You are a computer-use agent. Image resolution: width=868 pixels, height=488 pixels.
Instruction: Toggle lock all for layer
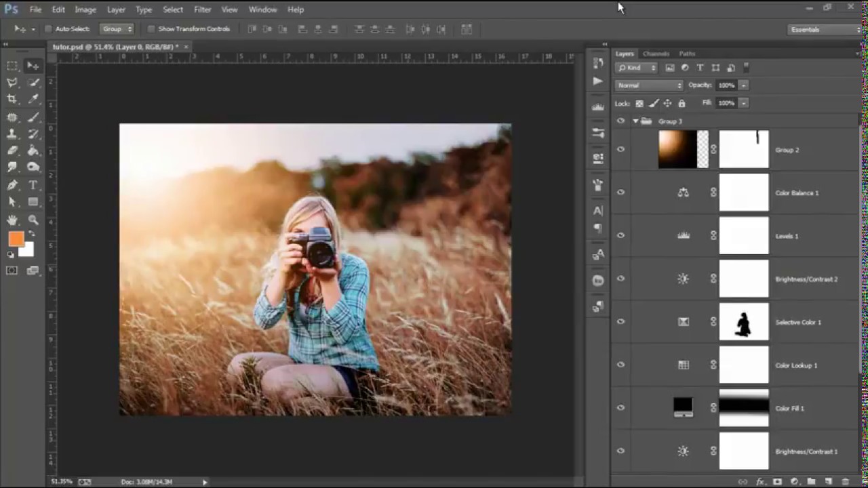click(682, 103)
